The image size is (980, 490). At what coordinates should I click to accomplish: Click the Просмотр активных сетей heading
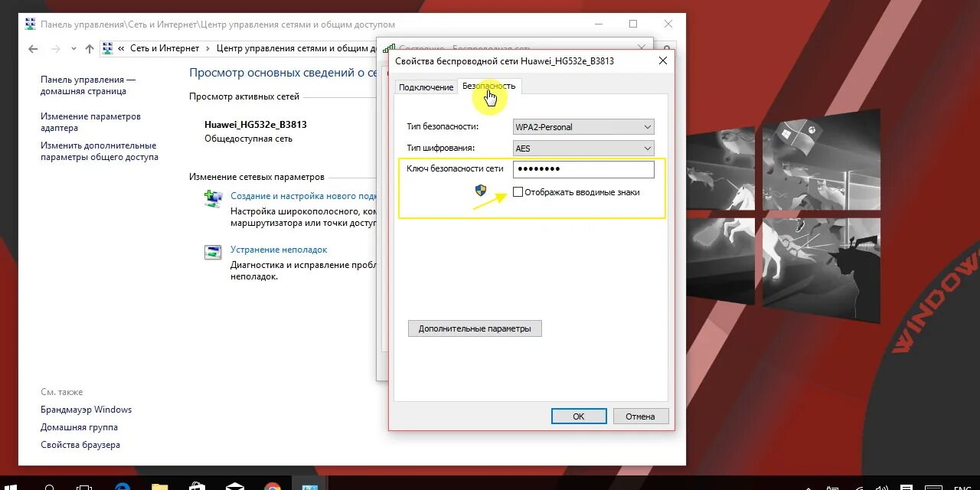(244, 96)
